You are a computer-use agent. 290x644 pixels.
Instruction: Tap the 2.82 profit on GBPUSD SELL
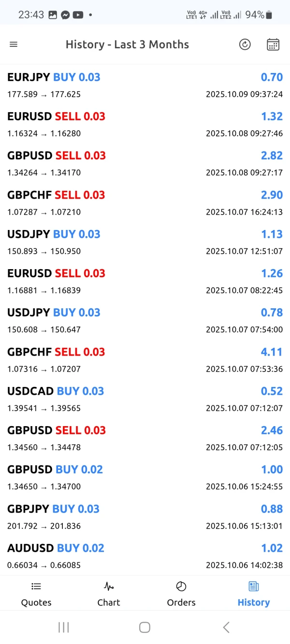tap(272, 156)
